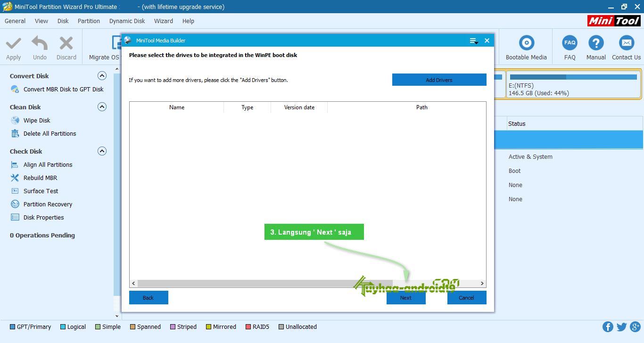Image resolution: width=644 pixels, height=343 pixels.
Task: Close the MiniTool Media Builder dialog
Action: pyautogui.click(x=487, y=41)
